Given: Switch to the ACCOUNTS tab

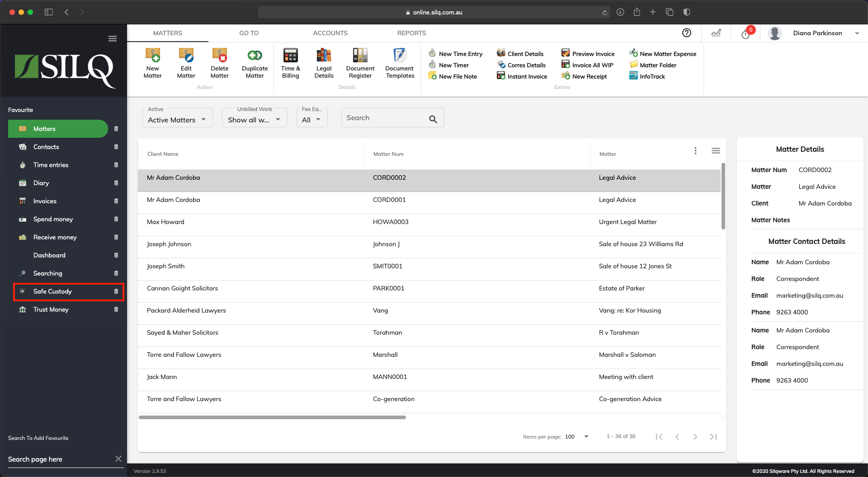Looking at the screenshot, I should [x=330, y=33].
